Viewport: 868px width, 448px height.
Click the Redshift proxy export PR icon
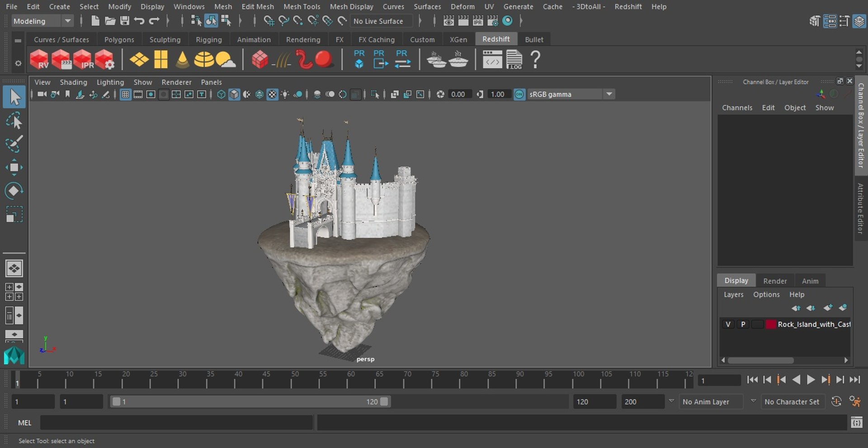380,59
